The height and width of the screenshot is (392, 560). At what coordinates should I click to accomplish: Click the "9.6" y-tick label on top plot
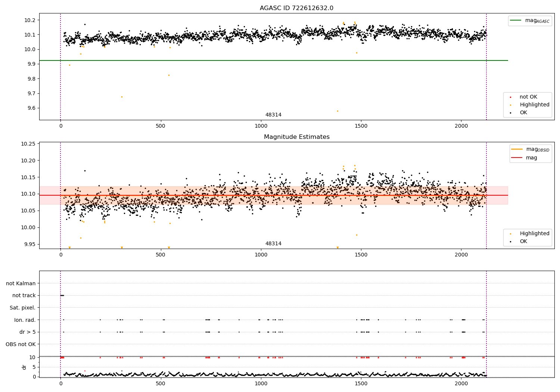tap(31, 108)
